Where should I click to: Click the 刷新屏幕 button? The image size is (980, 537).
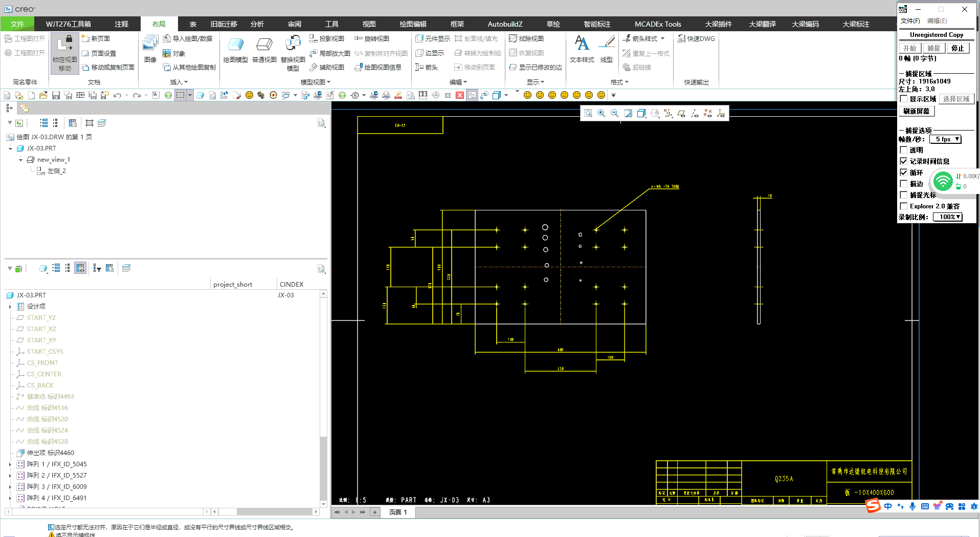coord(917,111)
